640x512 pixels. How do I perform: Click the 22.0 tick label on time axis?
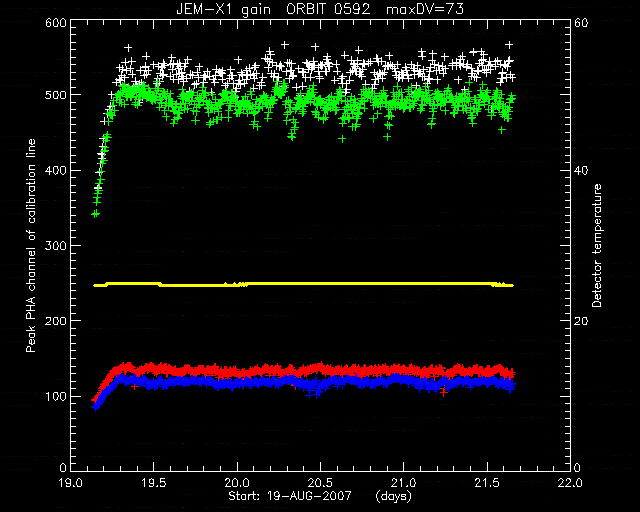(570, 483)
